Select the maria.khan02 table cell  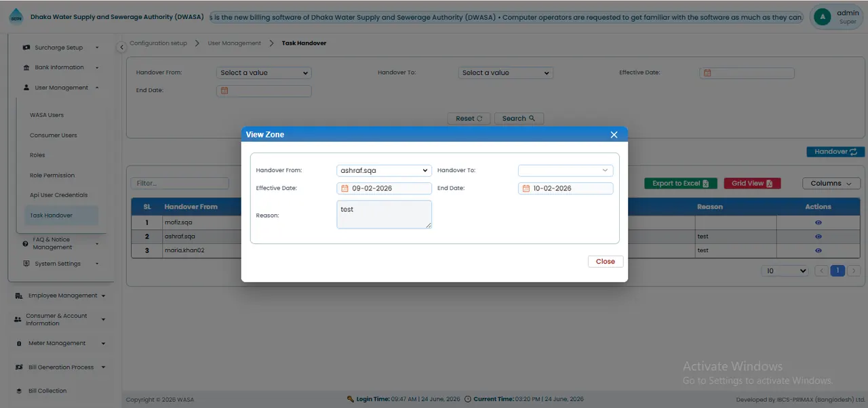[201, 251]
